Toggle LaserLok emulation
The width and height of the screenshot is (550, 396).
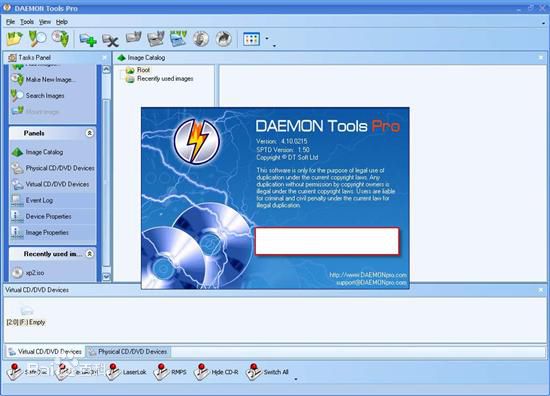click(x=127, y=372)
